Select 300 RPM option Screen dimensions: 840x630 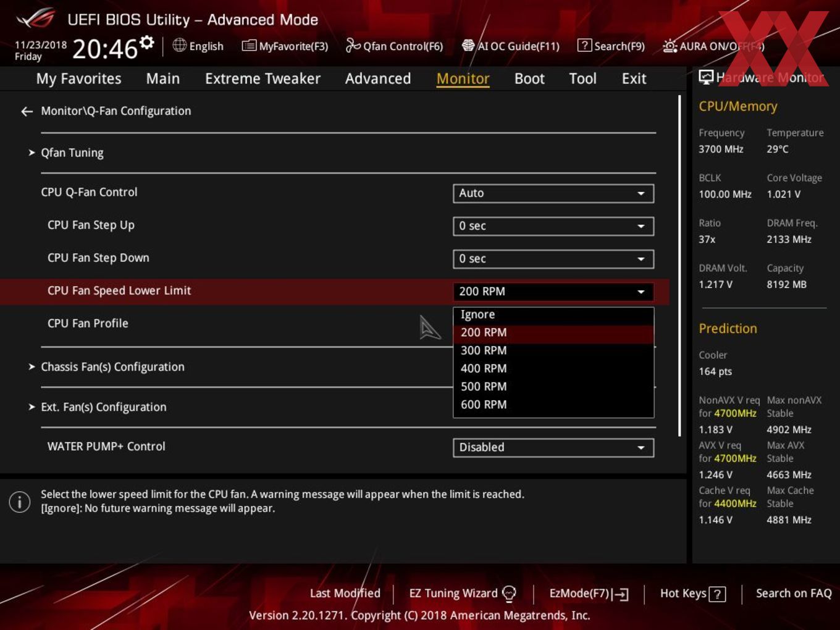pyautogui.click(x=553, y=351)
